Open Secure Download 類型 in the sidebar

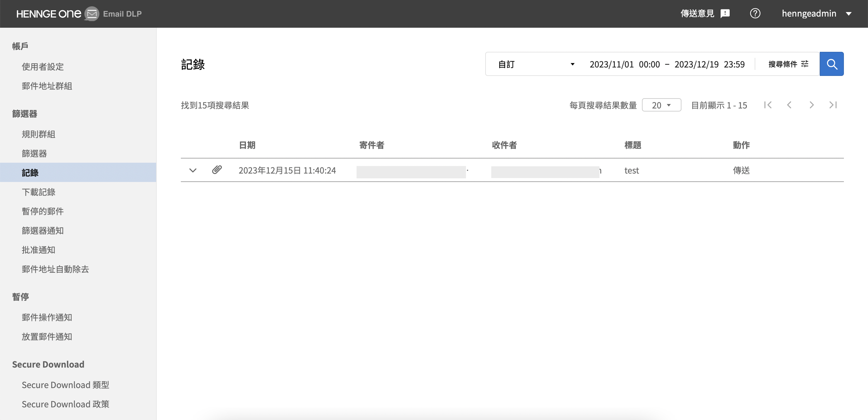pyautogui.click(x=65, y=385)
